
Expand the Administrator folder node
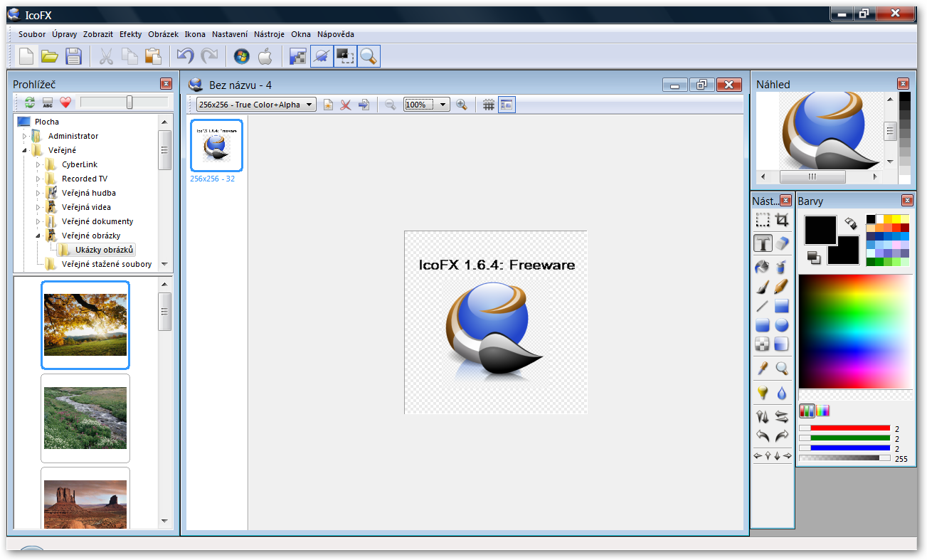(25, 136)
